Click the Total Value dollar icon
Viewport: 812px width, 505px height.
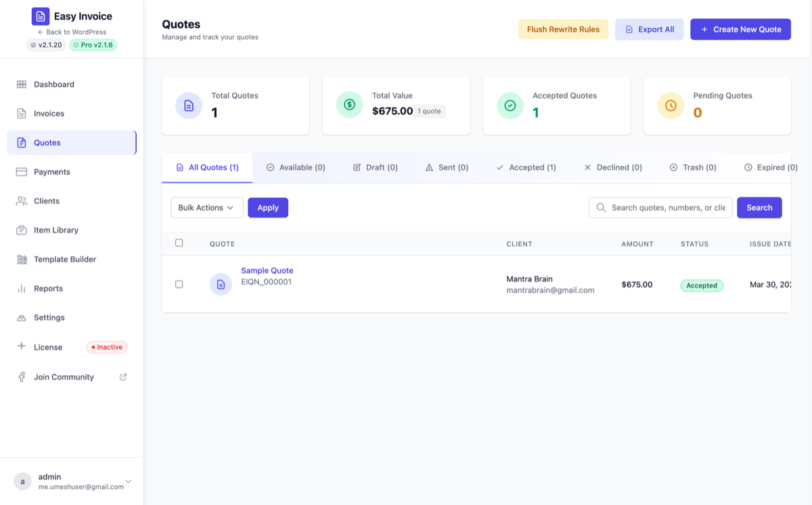[x=350, y=104]
